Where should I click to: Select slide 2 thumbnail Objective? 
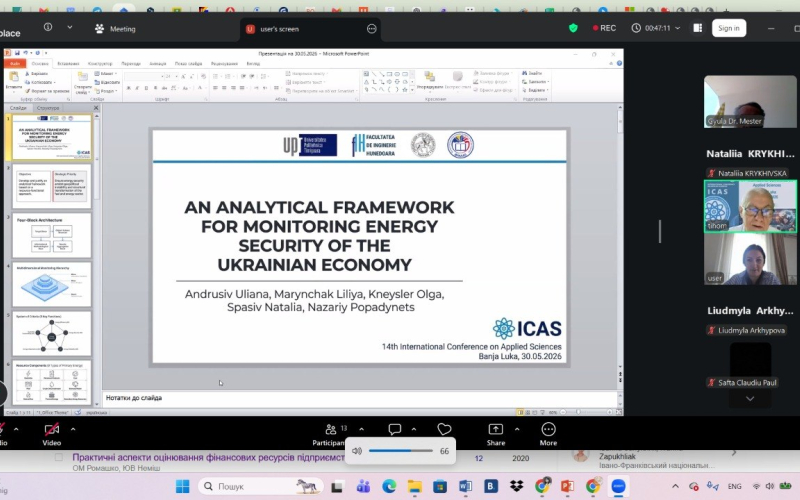[52, 186]
